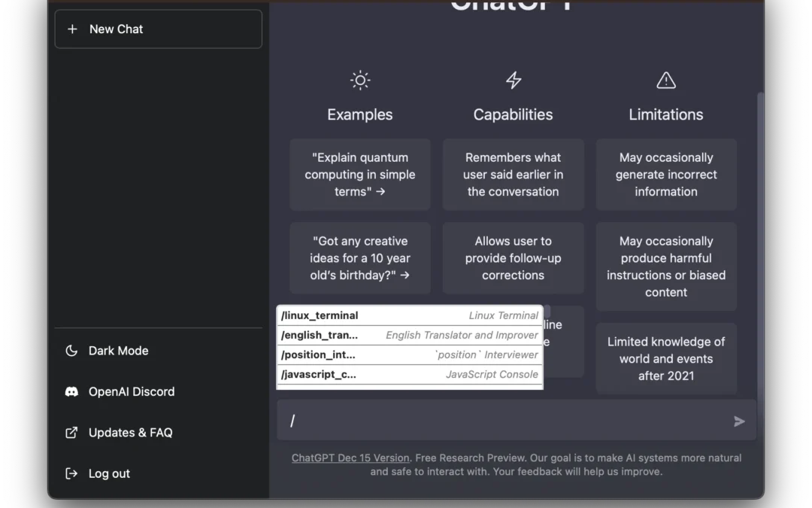This screenshot has width=812, height=508.
Task: Use the "Got any creative ideas" example
Action: pos(360,258)
